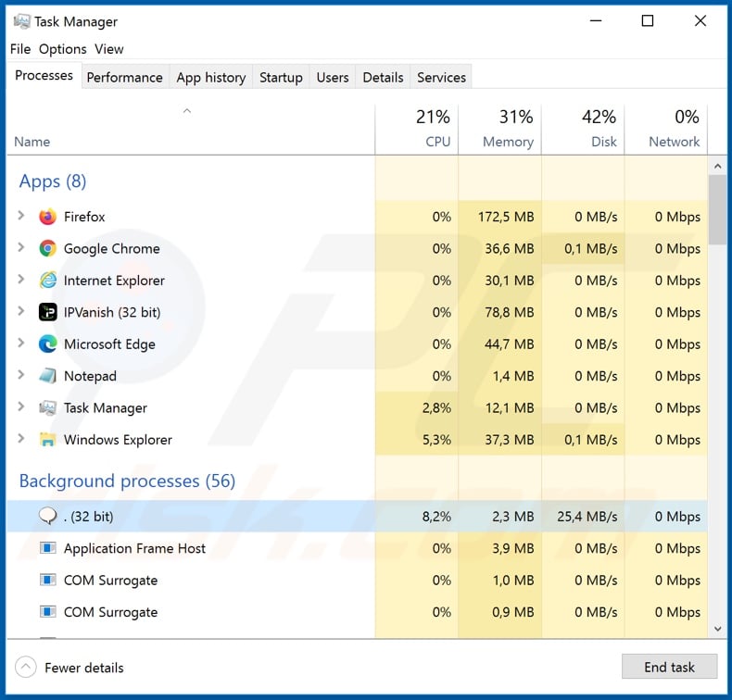Open the Startup tab

click(x=281, y=77)
